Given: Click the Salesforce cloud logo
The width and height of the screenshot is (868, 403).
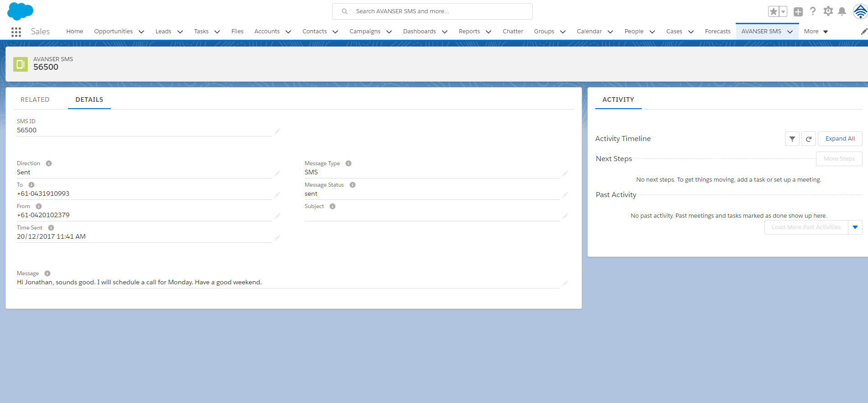Looking at the screenshot, I should (20, 11).
